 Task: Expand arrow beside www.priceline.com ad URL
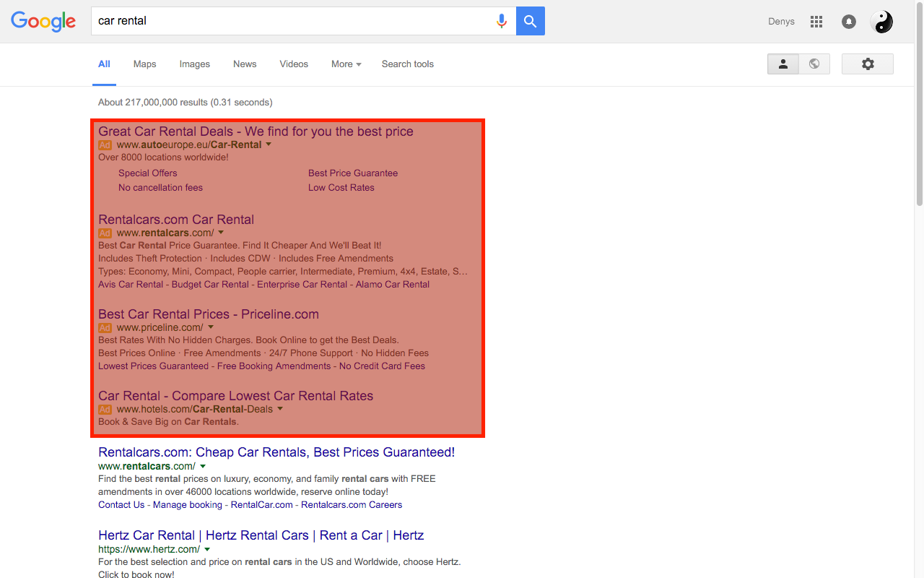pos(211,327)
